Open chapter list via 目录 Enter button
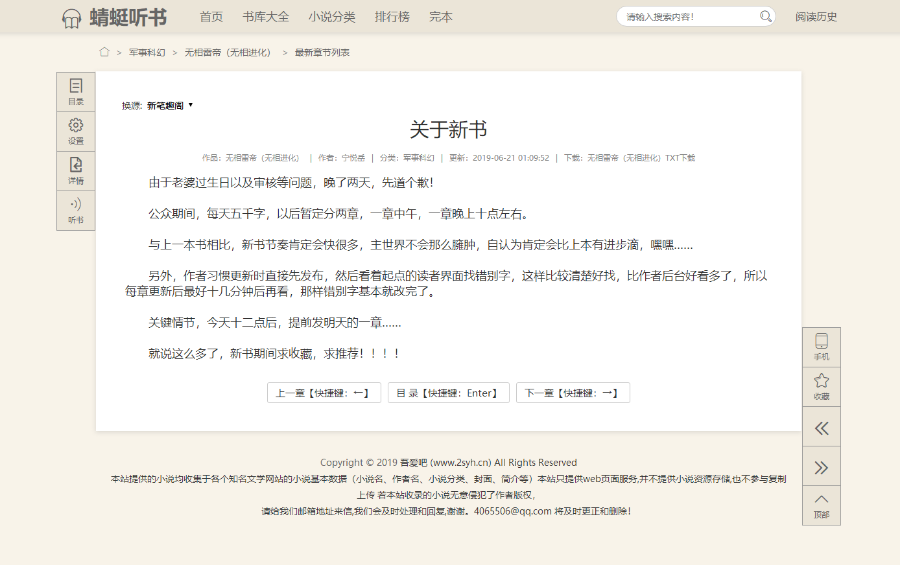This screenshot has width=900, height=565. pyautogui.click(x=447, y=393)
